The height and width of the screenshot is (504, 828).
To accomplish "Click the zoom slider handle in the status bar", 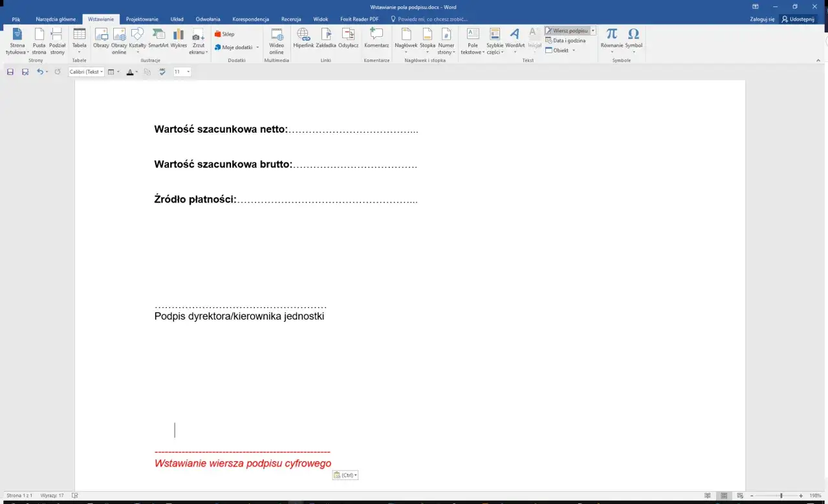I will (781, 496).
